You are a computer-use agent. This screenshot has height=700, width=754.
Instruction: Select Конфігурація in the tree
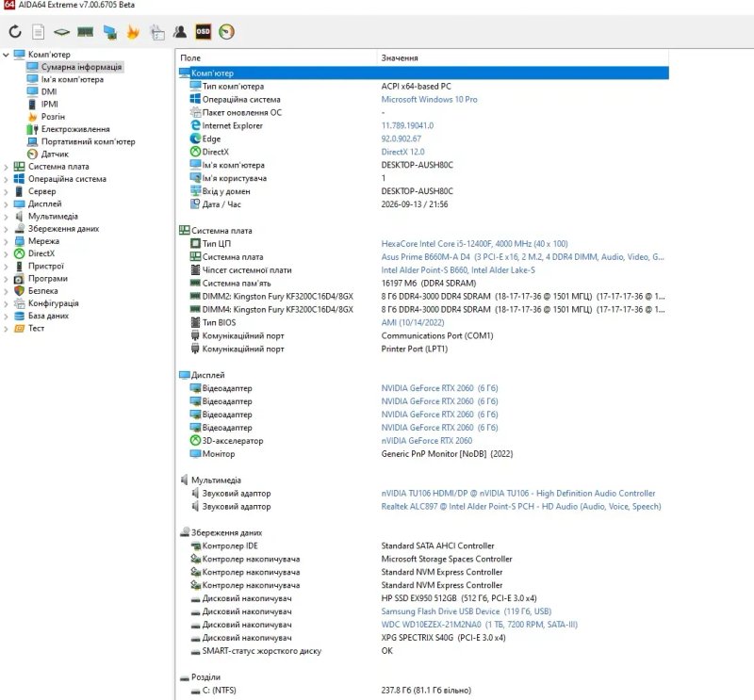[x=53, y=304]
